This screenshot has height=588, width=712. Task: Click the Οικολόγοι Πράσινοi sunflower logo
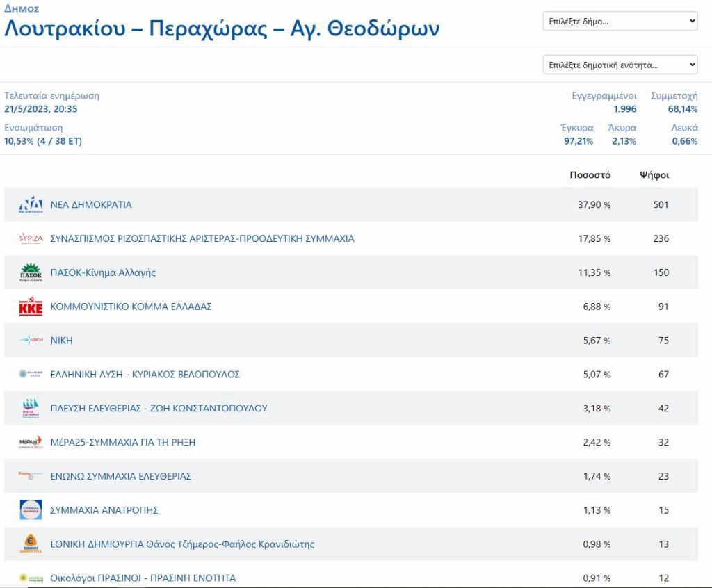pyautogui.click(x=31, y=578)
